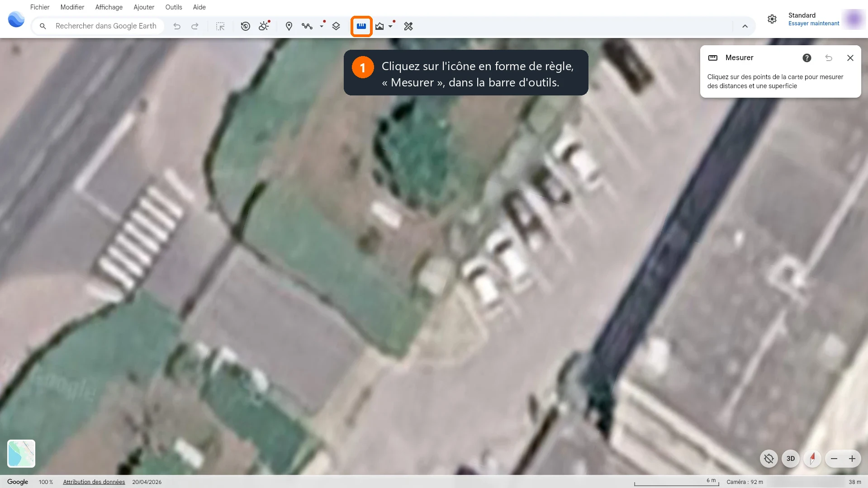
Task: Click the undo arrow in the toolbar
Action: (177, 26)
